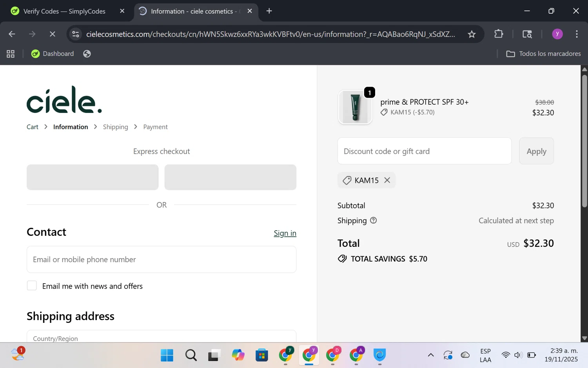Go back to Cart in breadcrumb

click(x=33, y=127)
